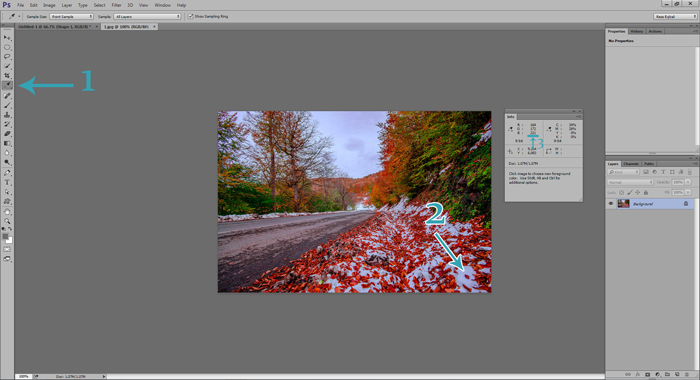This screenshot has width=700, height=380.
Task: Hide the Background layer visibility eye
Action: click(x=611, y=204)
